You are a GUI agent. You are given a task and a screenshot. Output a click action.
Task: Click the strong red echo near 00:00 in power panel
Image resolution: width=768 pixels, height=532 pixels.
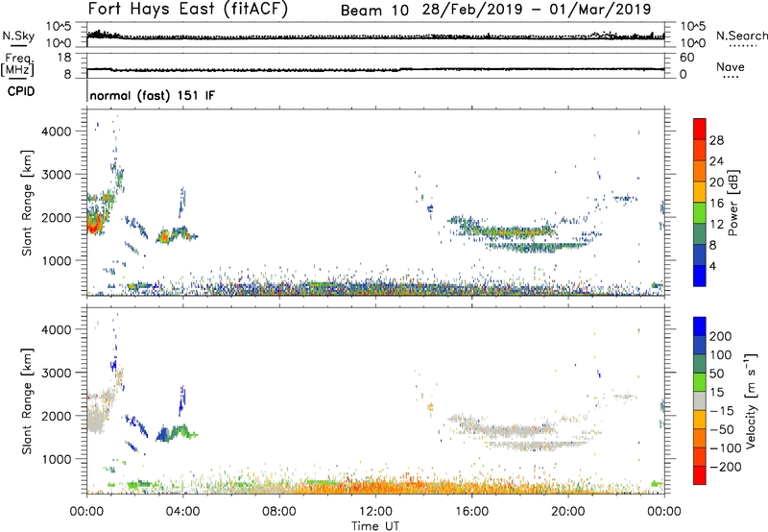[x=94, y=224]
